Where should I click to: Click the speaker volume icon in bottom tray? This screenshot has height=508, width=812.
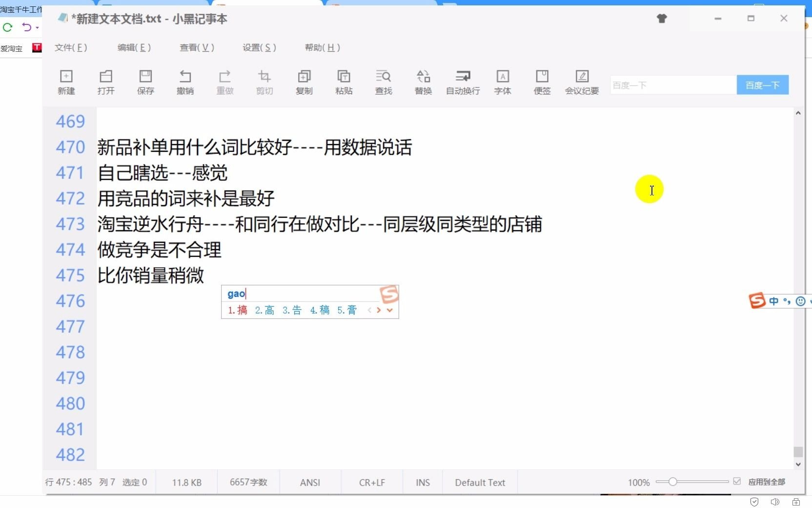click(775, 502)
